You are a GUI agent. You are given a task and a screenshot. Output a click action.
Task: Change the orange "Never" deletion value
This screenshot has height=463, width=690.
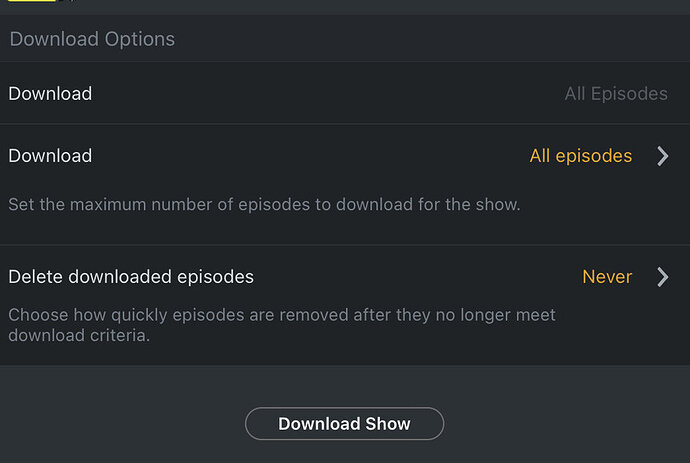607,277
